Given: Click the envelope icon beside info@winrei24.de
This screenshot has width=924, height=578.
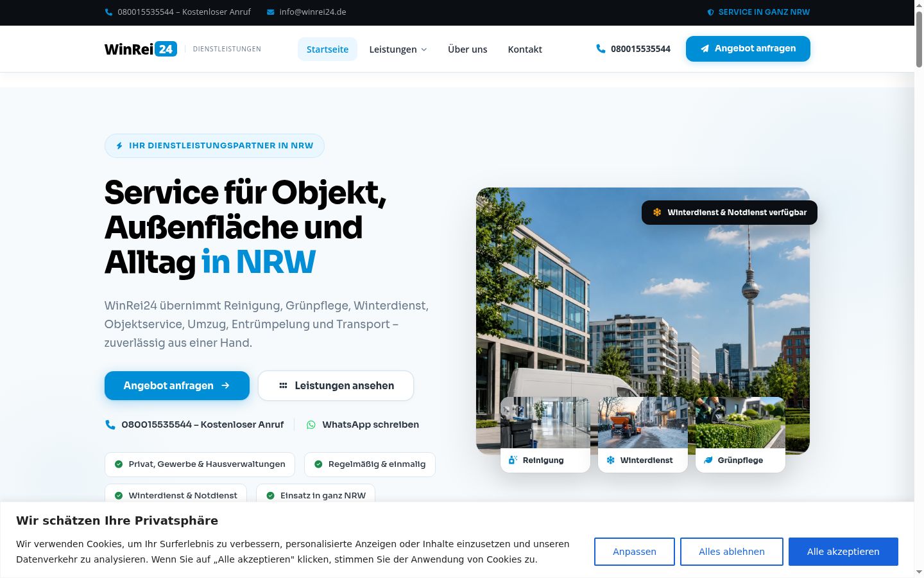Looking at the screenshot, I should pyautogui.click(x=271, y=12).
